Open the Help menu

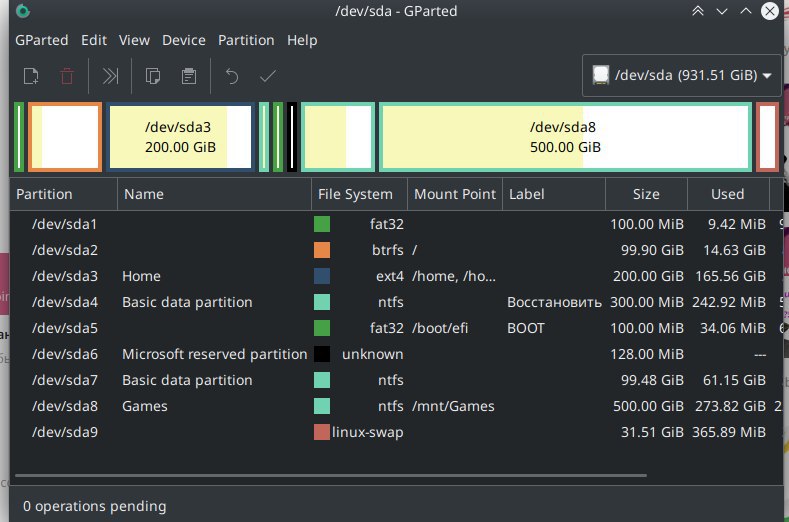302,40
